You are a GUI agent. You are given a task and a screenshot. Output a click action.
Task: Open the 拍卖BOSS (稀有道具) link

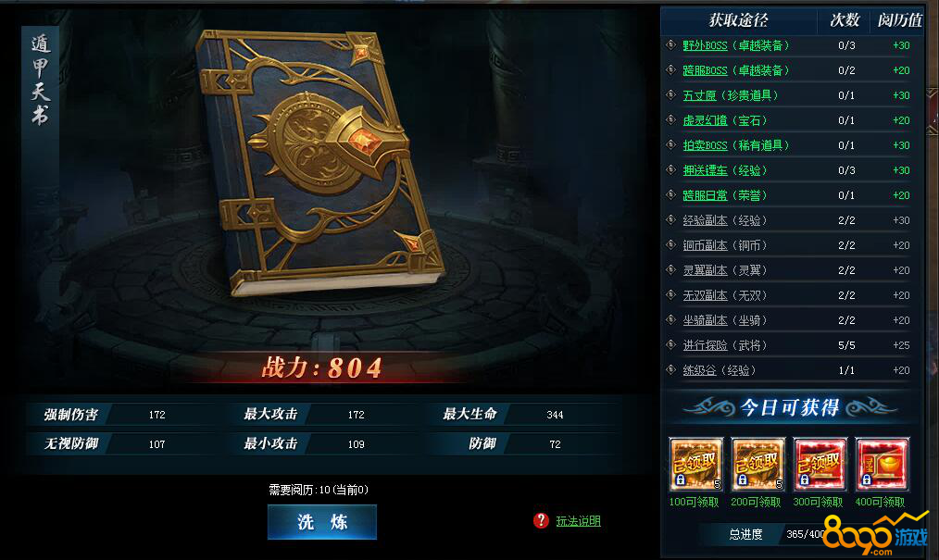point(736,145)
